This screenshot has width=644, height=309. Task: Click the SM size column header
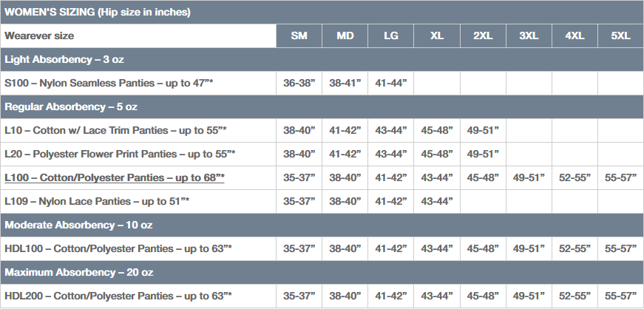point(299,35)
